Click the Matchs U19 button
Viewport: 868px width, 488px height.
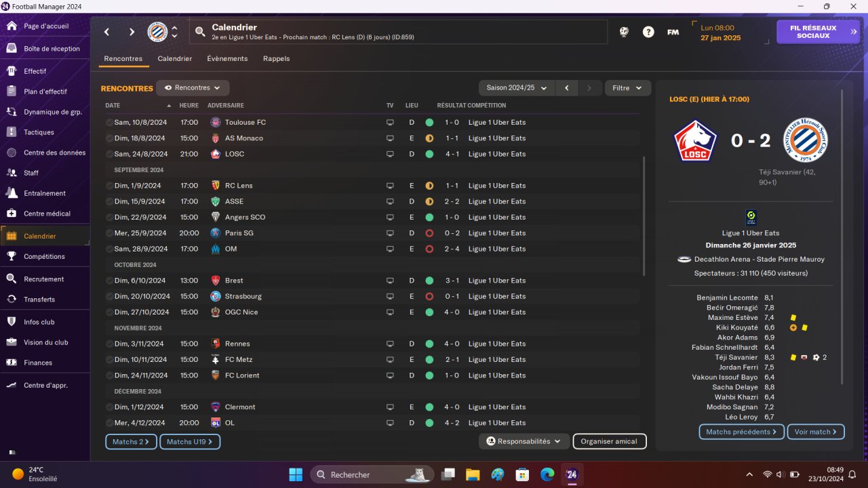click(190, 442)
